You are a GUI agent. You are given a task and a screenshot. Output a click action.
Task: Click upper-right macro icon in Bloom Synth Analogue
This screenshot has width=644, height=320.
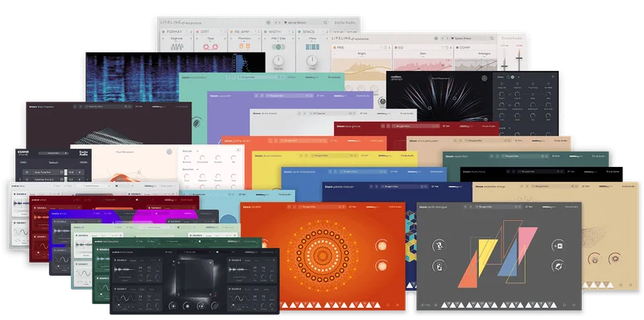tap(558, 246)
